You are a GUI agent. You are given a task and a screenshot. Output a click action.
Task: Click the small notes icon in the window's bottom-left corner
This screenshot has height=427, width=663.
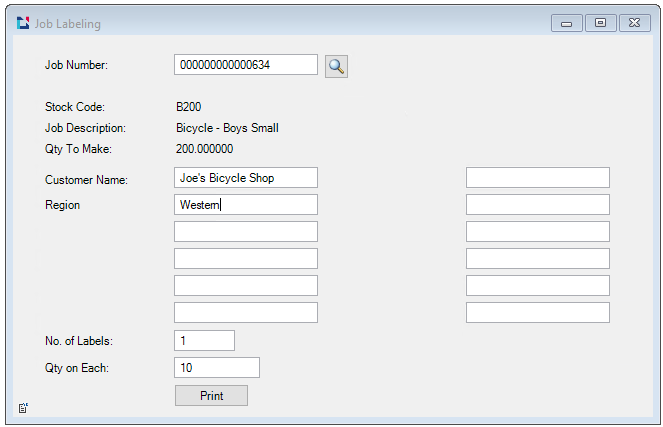pyautogui.click(x=23, y=408)
